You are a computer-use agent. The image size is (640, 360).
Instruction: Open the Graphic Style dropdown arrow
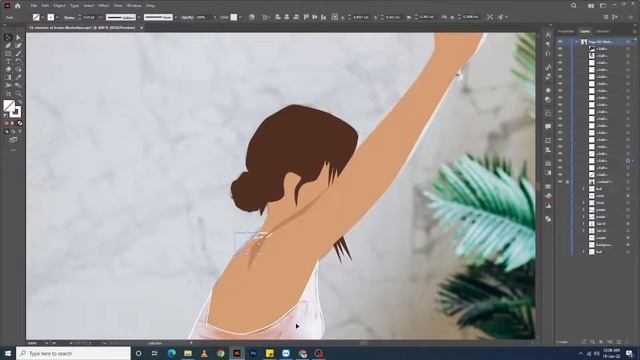[x=240, y=17]
